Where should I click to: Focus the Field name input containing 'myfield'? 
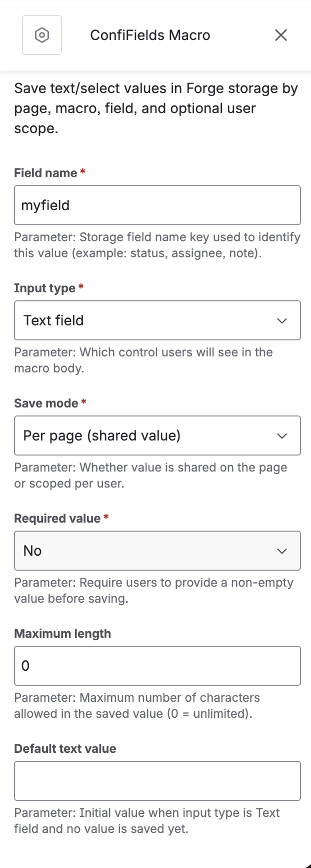coord(157,205)
